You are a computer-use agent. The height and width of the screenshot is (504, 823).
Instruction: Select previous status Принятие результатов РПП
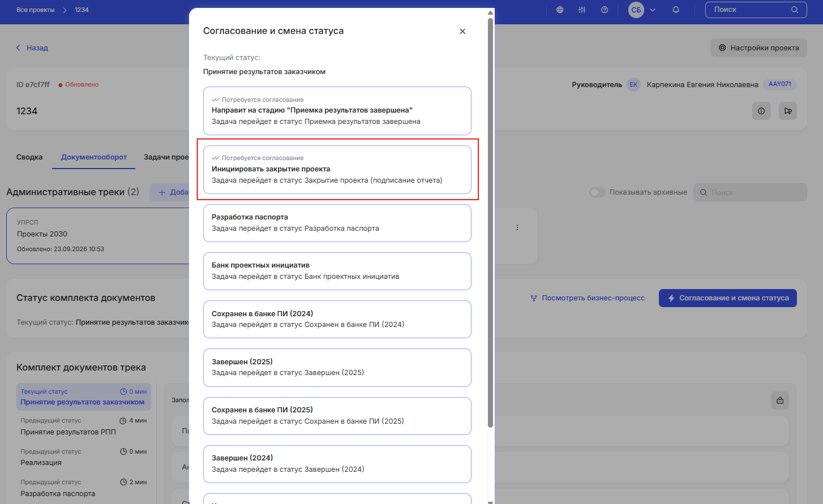(x=84, y=427)
